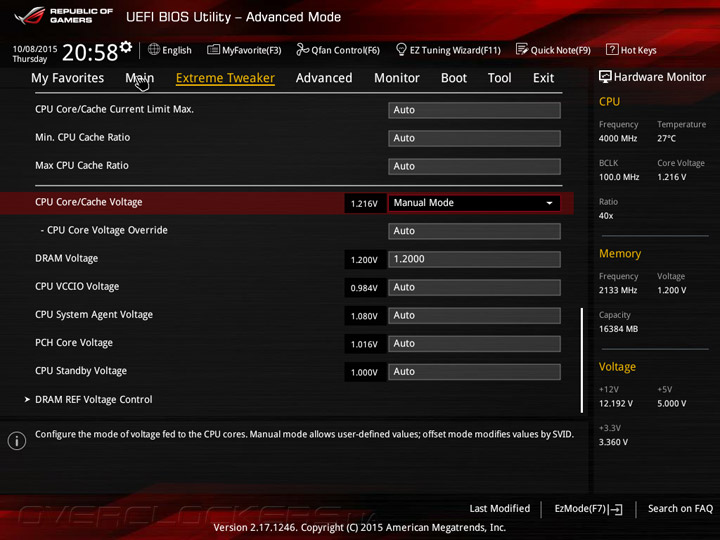
Task: Click the 1.080V System Agent readout
Action: coord(364,316)
